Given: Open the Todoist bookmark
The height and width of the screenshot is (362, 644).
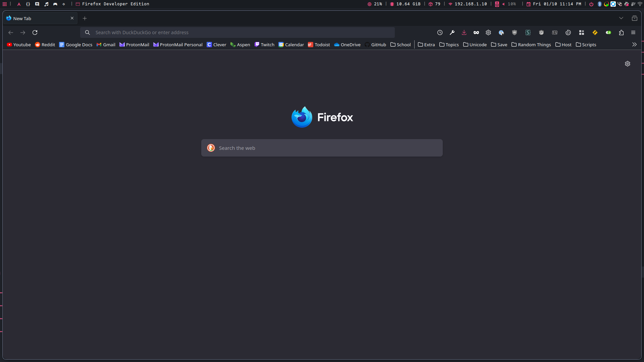Looking at the screenshot, I should click(319, 45).
